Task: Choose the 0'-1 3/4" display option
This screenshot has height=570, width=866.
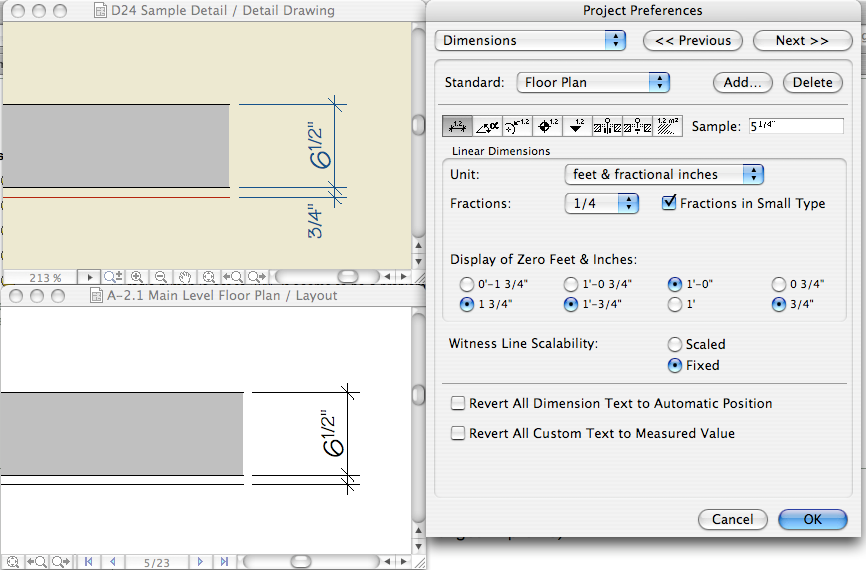Action: (x=465, y=284)
